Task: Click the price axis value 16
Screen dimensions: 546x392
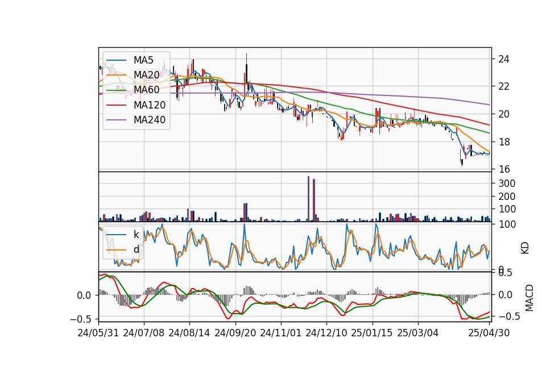Action: [503, 169]
